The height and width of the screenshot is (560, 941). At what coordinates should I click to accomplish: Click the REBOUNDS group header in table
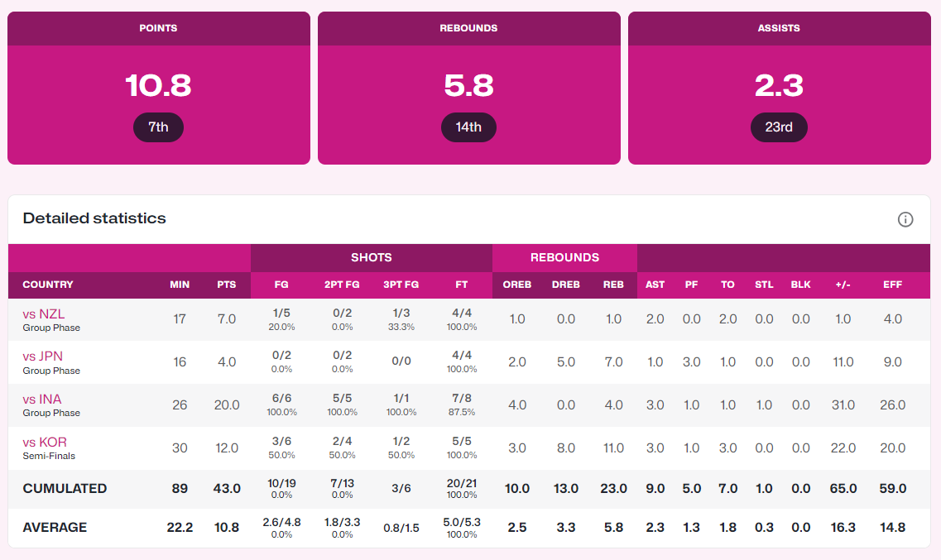pos(564,257)
